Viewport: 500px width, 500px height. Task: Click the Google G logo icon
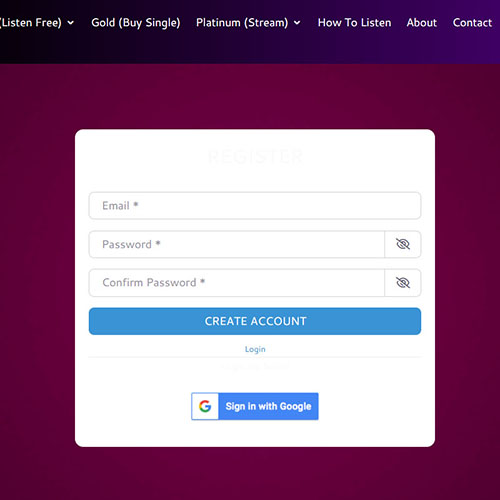(x=205, y=406)
